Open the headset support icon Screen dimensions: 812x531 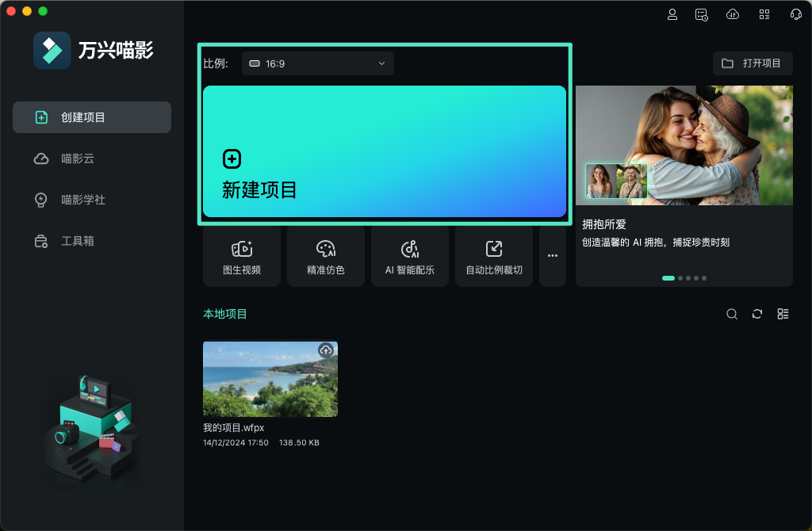[x=796, y=13]
